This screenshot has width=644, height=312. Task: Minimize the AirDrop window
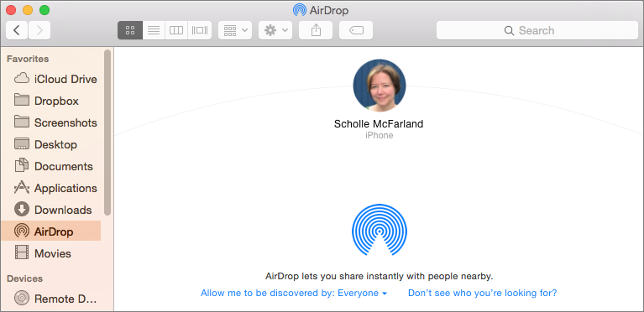pos(28,10)
